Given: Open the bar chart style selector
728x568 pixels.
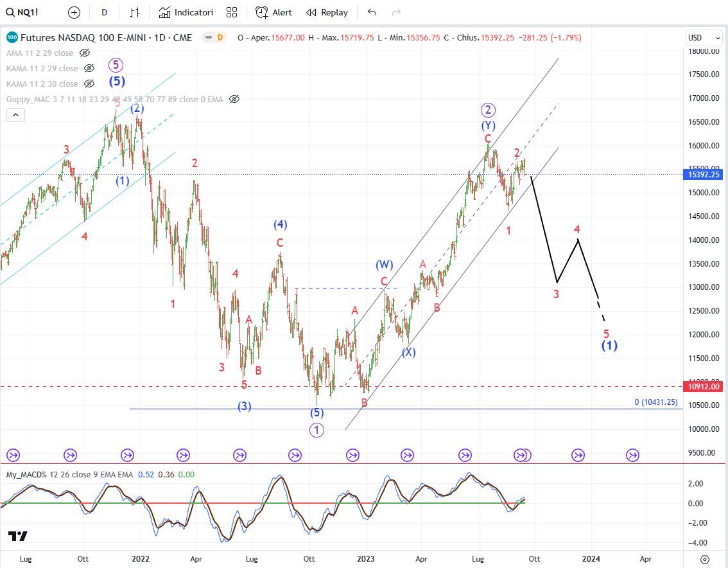Looking at the screenshot, I should (135, 13).
